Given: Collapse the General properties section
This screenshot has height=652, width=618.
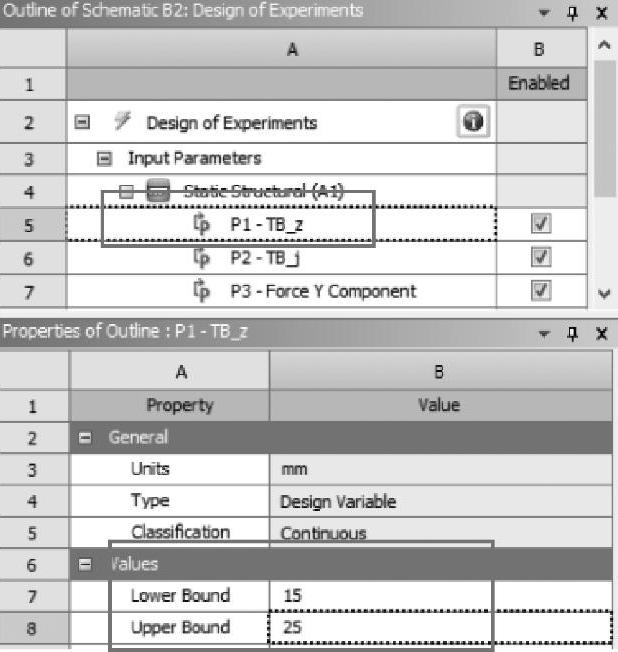Looking at the screenshot, I should (x=87, y=437).
